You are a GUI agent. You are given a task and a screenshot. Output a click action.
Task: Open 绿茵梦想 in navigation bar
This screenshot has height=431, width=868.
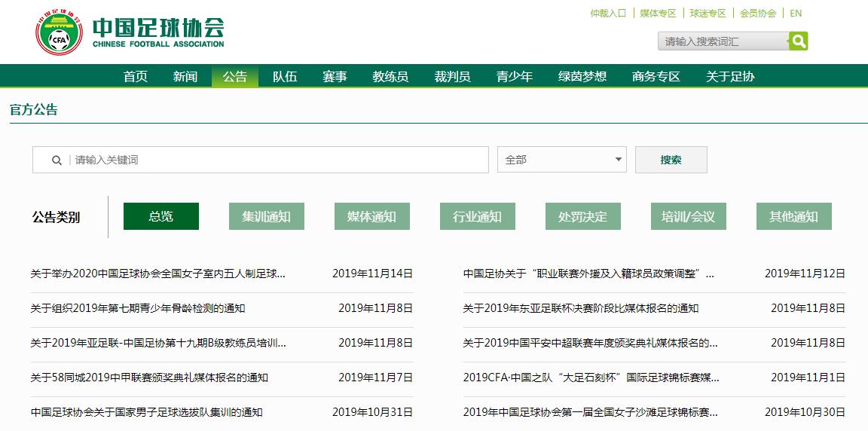pos(582,76)
